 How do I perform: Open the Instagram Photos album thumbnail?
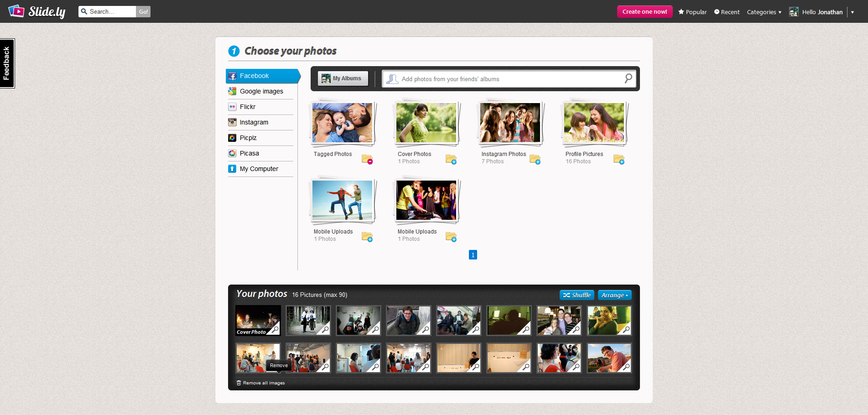point(510,122)
